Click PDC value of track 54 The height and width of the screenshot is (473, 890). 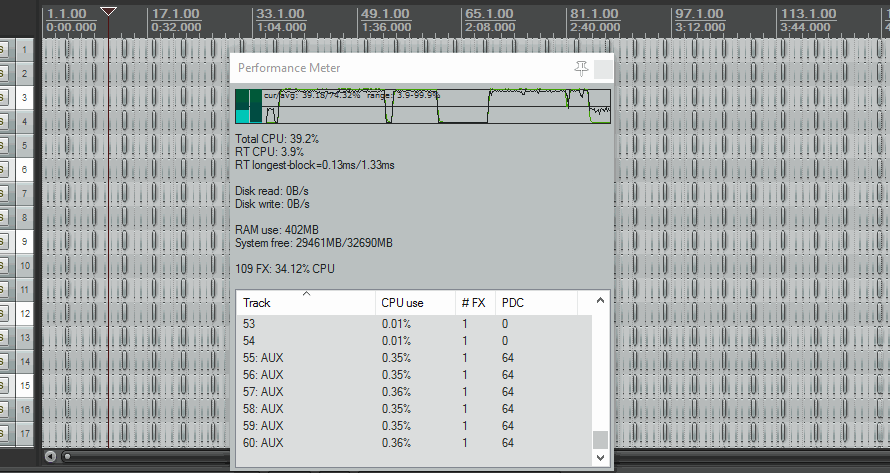(x=505, y=341)
